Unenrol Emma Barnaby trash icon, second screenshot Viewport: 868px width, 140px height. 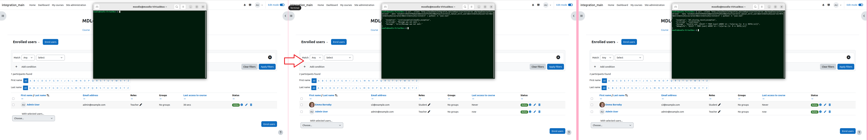(x=539, y=105)
